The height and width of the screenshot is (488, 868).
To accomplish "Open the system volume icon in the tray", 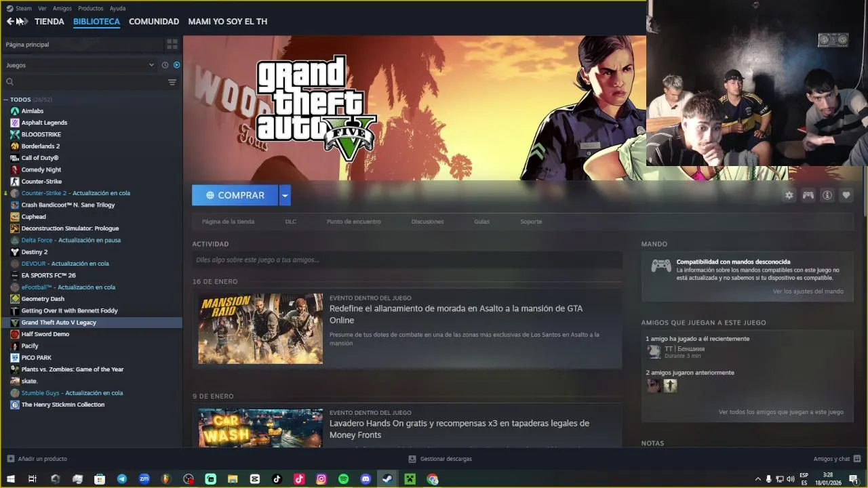I will pos(790,479).
